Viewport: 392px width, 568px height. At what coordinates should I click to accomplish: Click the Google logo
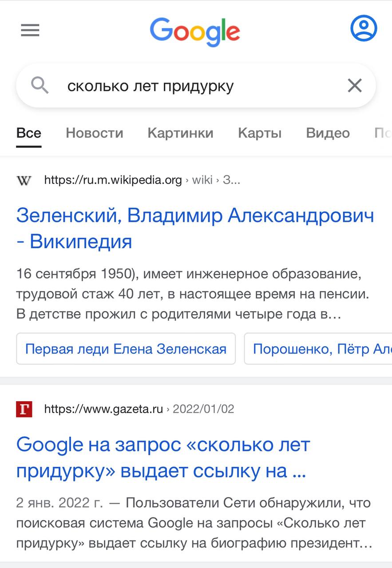(x=195, y=31)
